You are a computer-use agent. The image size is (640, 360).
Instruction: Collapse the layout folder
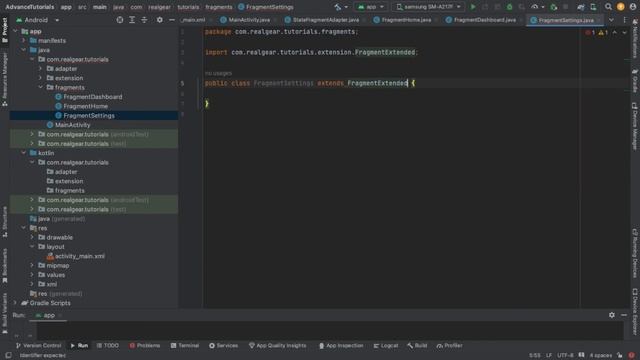32,247
